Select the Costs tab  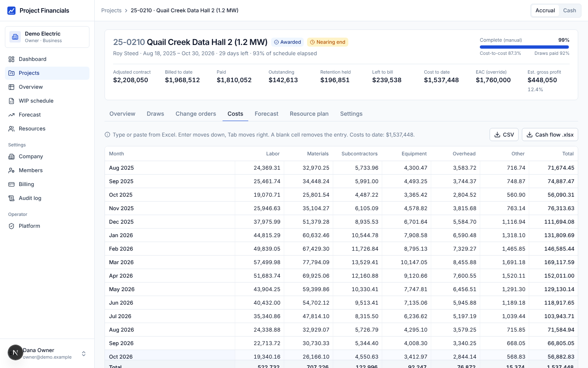tap(235, 114)
